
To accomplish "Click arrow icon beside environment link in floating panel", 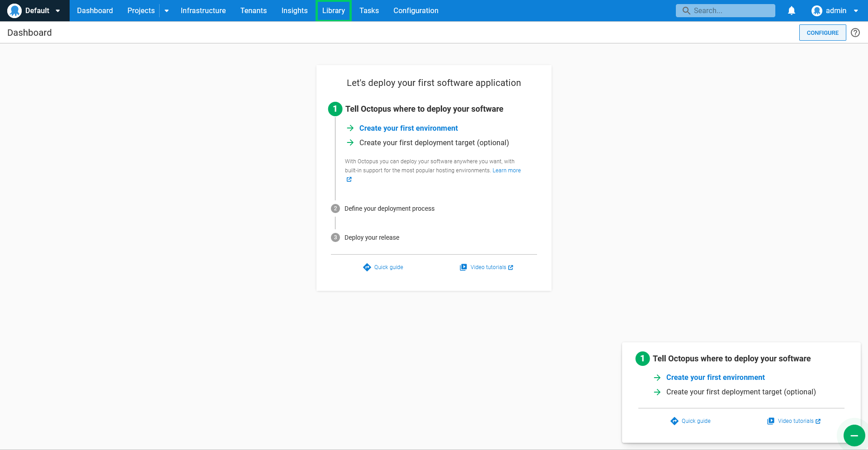I will [657, 377].
